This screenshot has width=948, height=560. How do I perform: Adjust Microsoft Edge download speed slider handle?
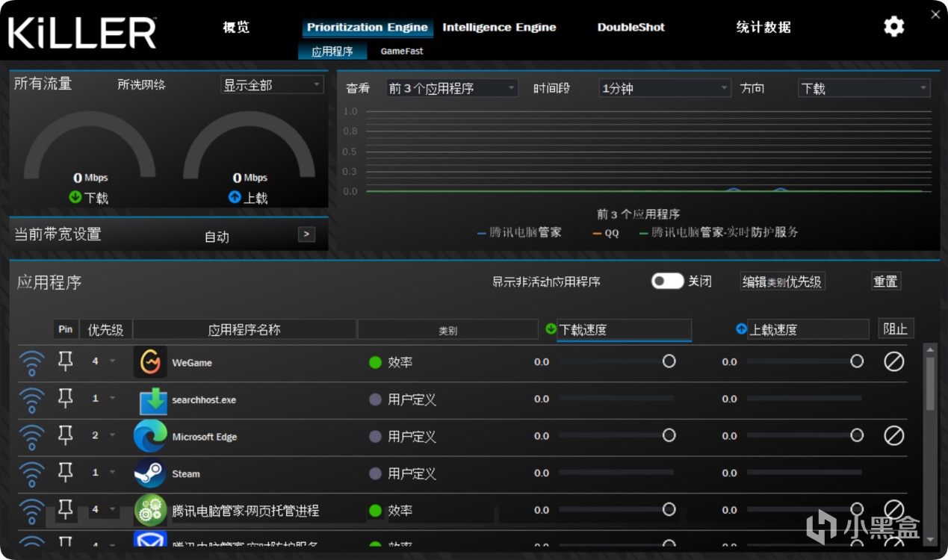tap(669, 435)
